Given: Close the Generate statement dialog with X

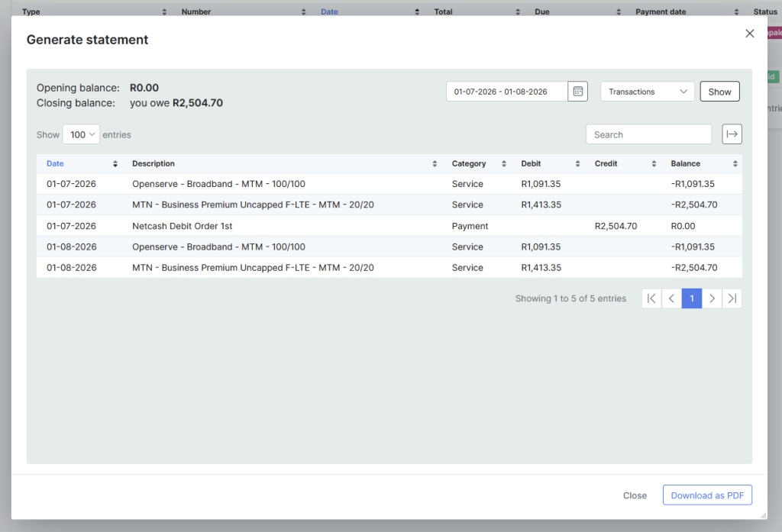Looking at the screenshot, I should [749, 34].
